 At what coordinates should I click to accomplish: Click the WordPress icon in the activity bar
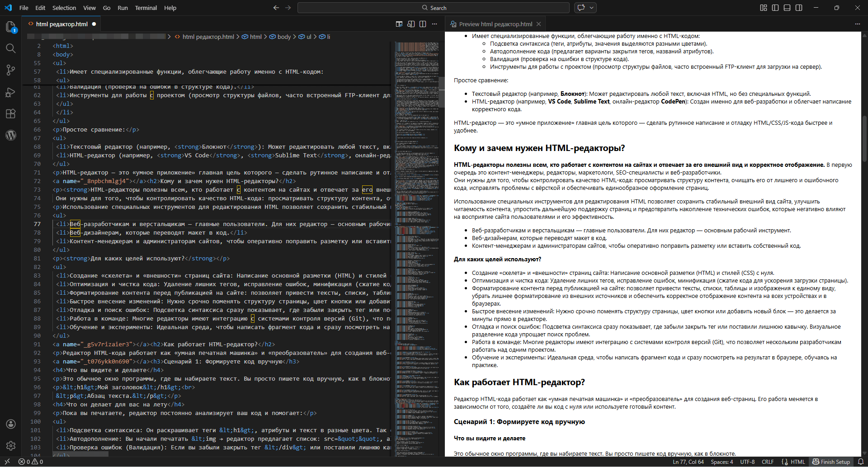click(x=11, y=135)
